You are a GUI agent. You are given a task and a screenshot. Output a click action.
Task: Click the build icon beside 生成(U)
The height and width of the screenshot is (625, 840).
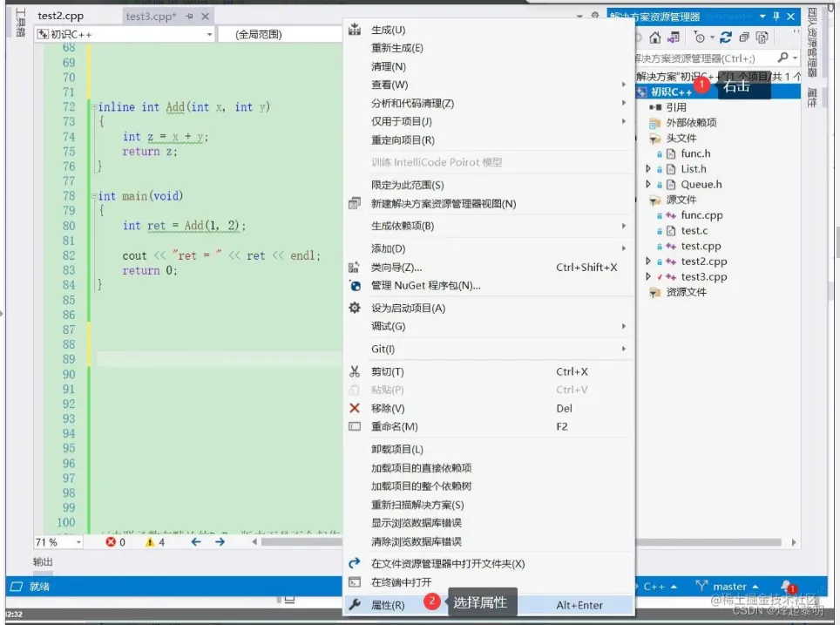tap(354, 30)
